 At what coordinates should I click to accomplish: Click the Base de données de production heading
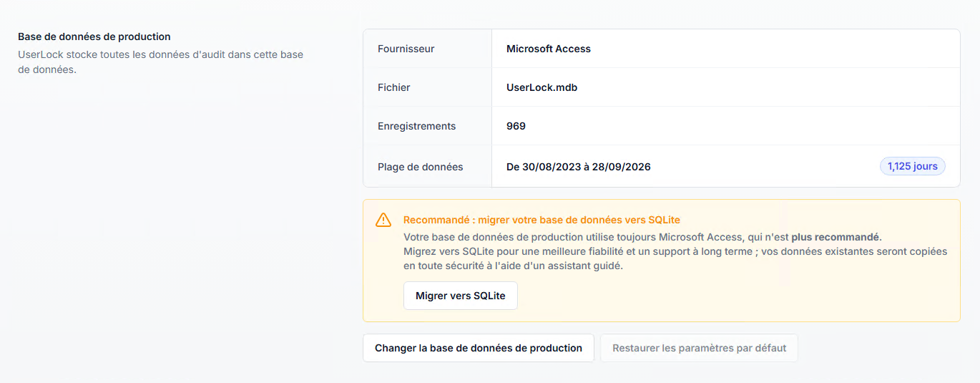[94, 37]
